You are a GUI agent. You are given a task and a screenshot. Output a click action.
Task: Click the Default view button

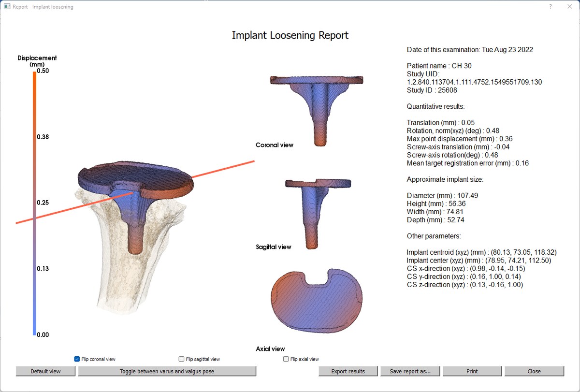[x=46, y=371]
